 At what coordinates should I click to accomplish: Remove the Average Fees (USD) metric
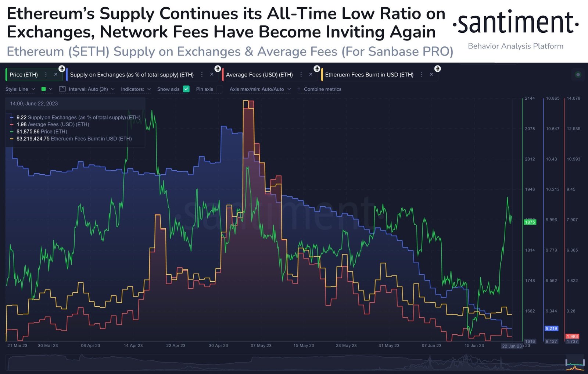311,75
